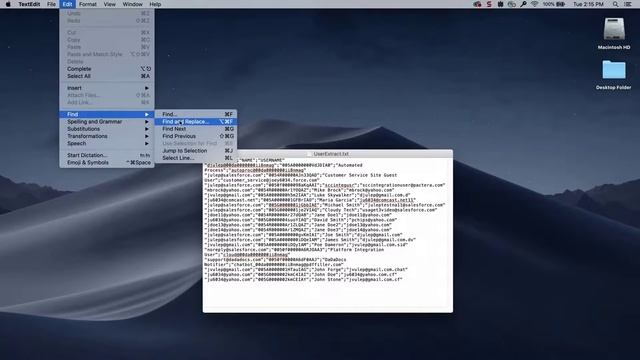This screenshot has height=360, width=640.
Task: Open the Wi-Fi status menu
Action: [534, 4]
